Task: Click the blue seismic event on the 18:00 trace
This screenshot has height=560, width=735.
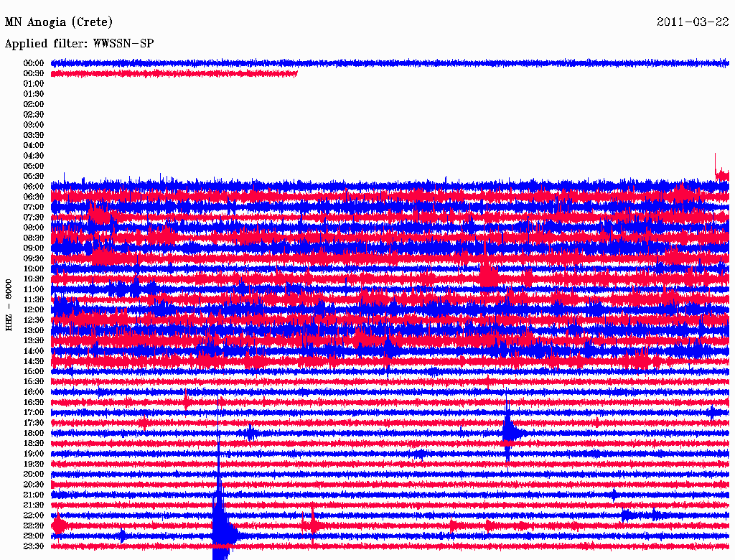Action: click(x=509, y=431)
